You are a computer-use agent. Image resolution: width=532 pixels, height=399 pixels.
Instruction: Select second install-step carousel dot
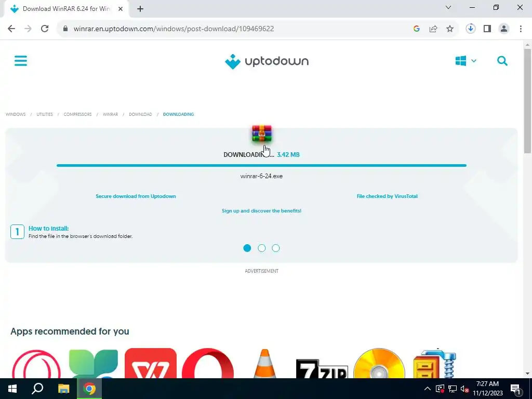pos(262,248)
